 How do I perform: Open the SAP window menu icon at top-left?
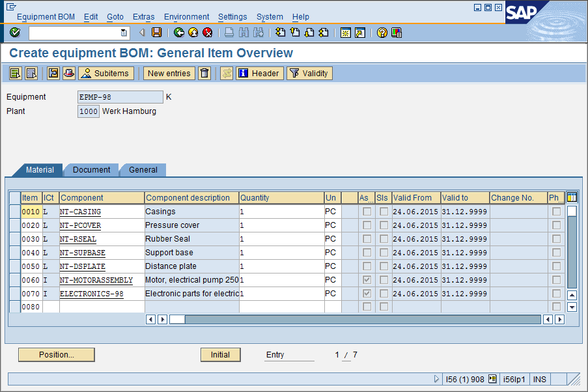[x=11, y=7]
